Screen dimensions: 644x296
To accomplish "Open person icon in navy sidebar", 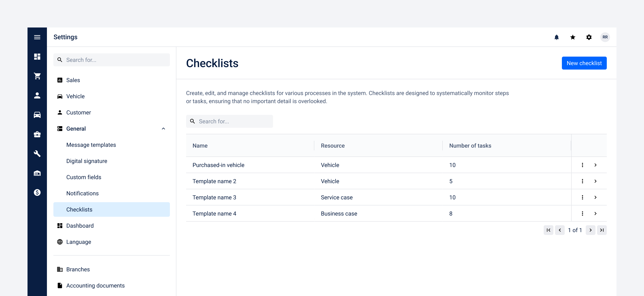I will click(x=37, y=95).
